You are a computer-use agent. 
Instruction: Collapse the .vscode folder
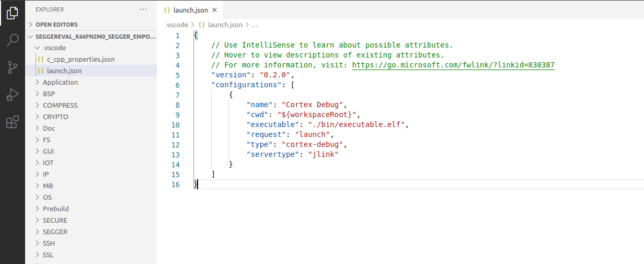(x=54, y=48)
